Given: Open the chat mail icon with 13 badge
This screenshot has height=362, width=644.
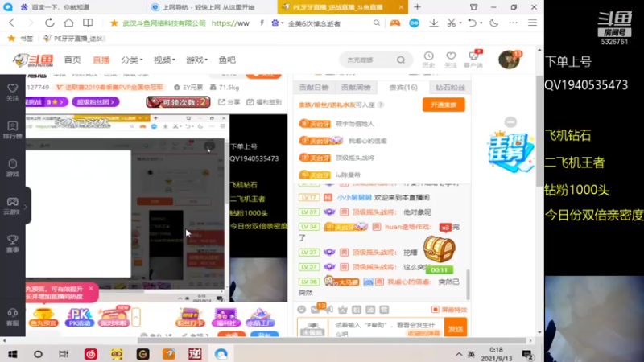Looking at the screenshot, I should (x=316, y=310).
